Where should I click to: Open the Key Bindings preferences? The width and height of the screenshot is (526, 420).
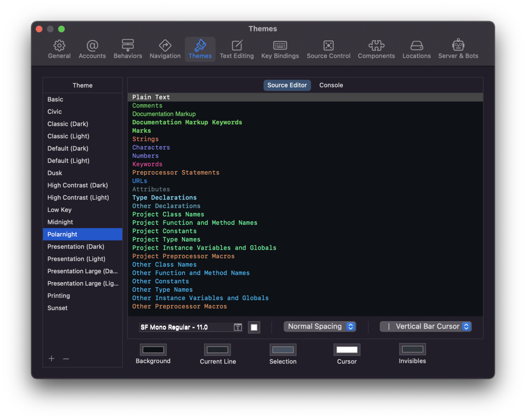280,48
